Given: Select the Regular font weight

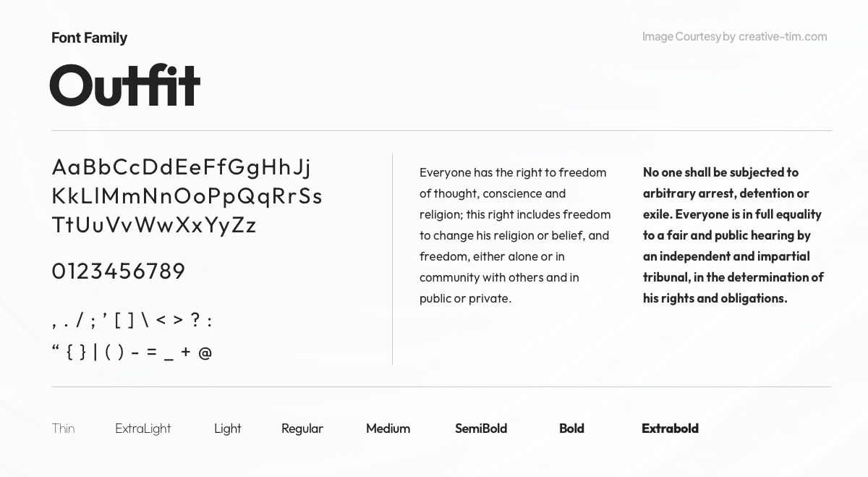Looking at the screenshot, I should tap(302, 429).
